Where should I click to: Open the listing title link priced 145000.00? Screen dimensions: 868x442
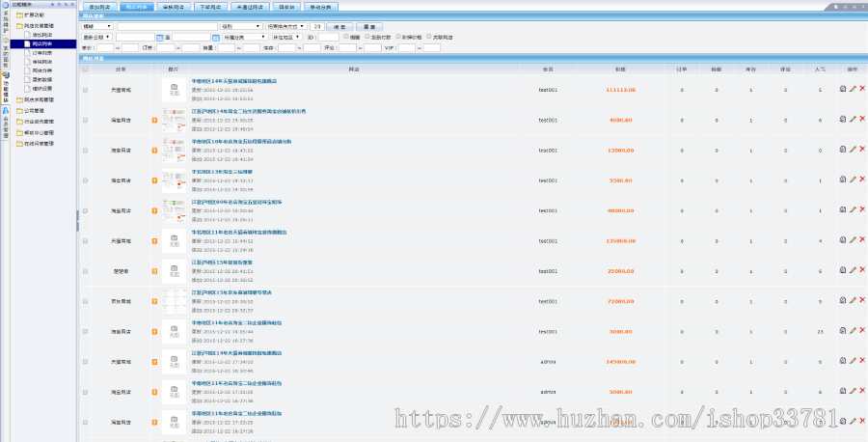pyautogui.click(x=237, y=353)
